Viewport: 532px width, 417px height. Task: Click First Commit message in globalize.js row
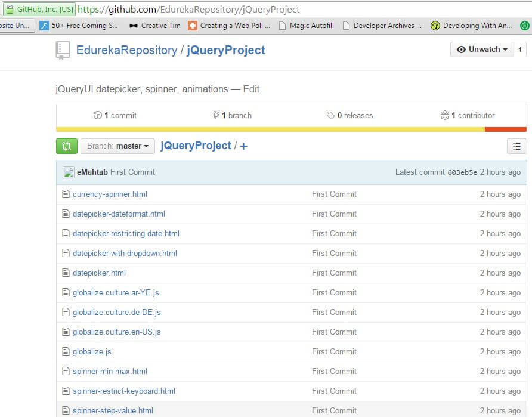pyautogui.click(x=334, y=351)
